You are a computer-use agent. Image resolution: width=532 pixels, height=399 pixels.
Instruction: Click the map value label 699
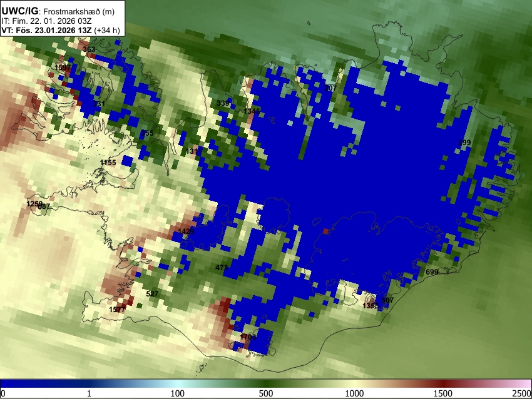[x=432, y=272]
